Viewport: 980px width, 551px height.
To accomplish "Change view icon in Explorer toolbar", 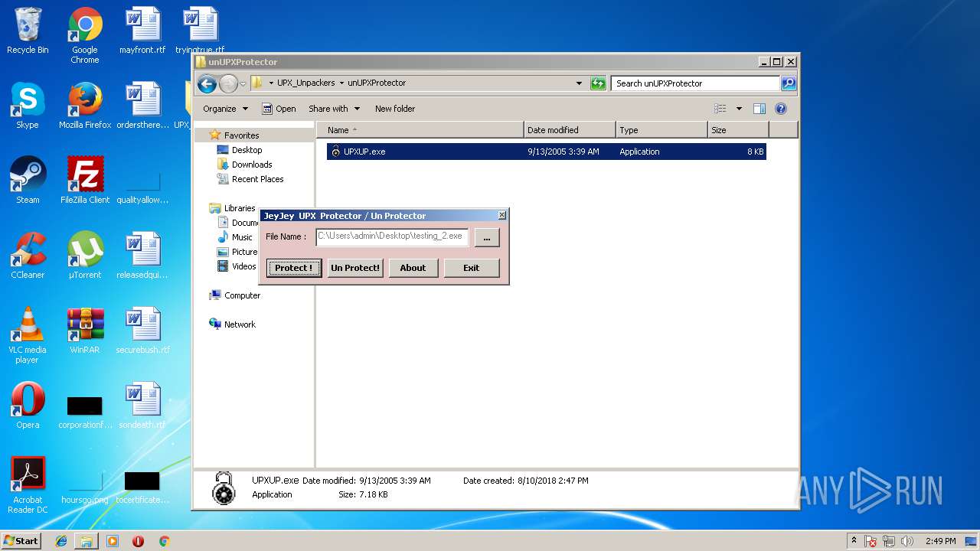I will click(720, 109).
